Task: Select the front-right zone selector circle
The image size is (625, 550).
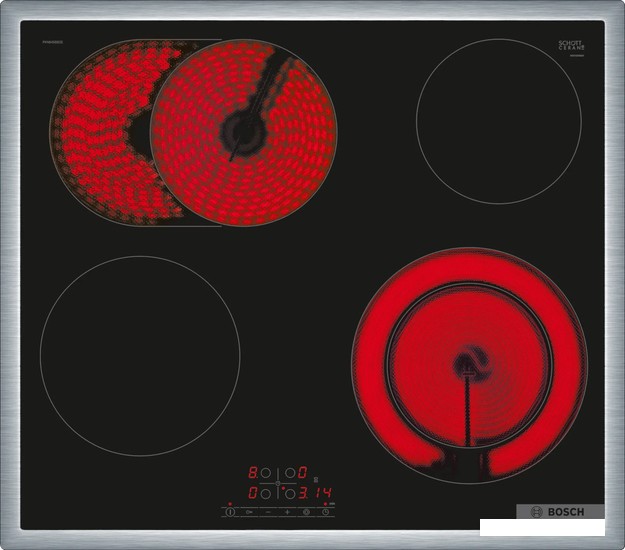Action: [290, 493]
